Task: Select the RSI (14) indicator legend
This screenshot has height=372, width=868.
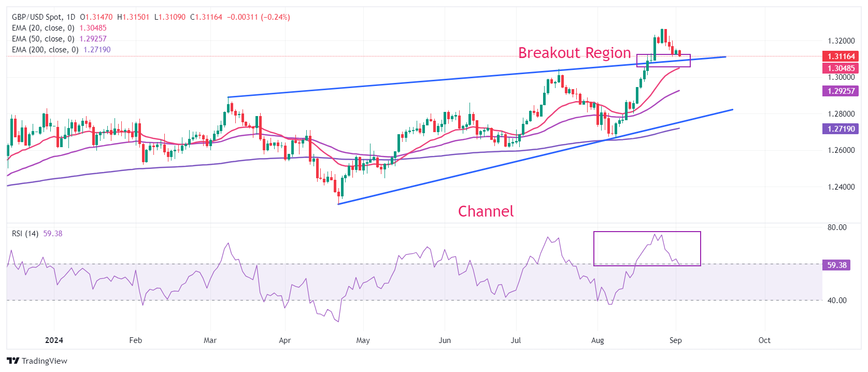Action: pyautogui.click(x=37, y=234)
